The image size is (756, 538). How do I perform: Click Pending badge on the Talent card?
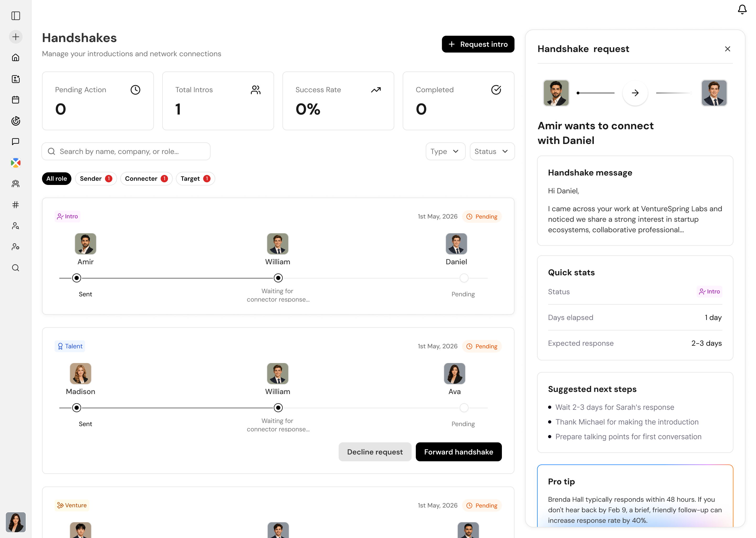tap(482, 346)
